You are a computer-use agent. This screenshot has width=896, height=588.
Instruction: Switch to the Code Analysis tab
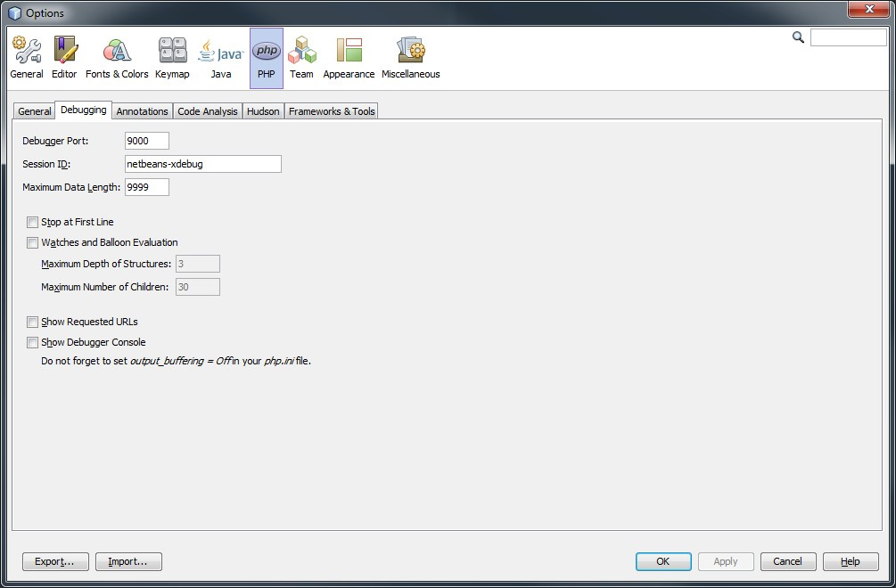pos(208,111)
